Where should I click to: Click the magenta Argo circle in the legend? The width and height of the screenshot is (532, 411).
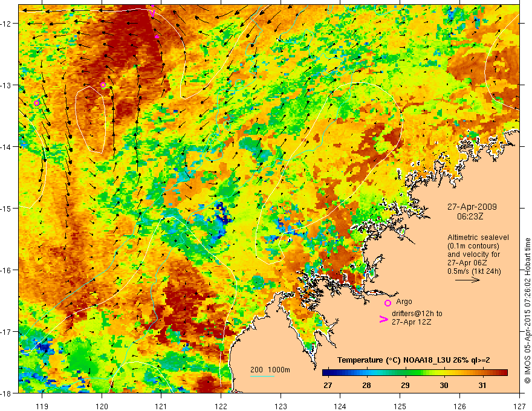(388, 303)
